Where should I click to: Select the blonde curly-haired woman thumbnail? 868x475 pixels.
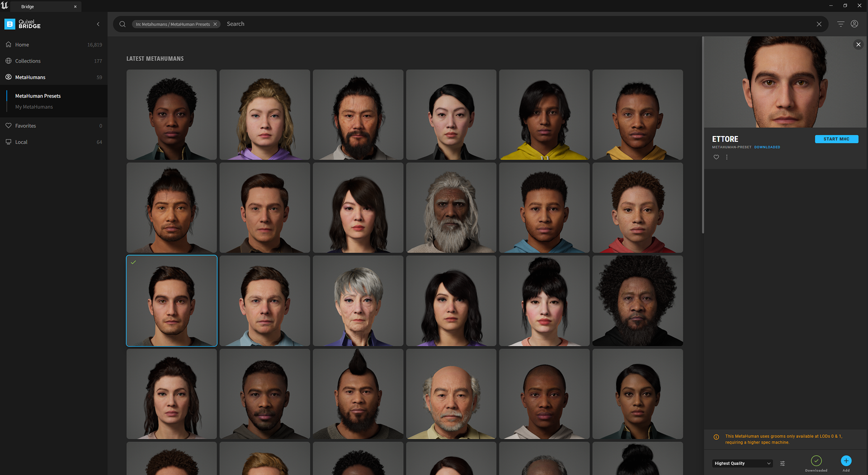click(265, 115)
